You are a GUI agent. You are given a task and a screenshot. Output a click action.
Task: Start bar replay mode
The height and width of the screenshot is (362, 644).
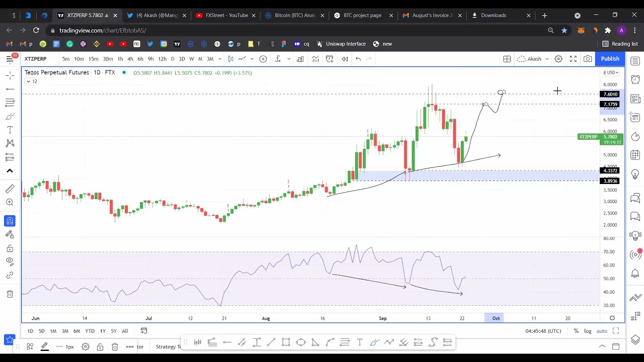(x=345, y=59)
